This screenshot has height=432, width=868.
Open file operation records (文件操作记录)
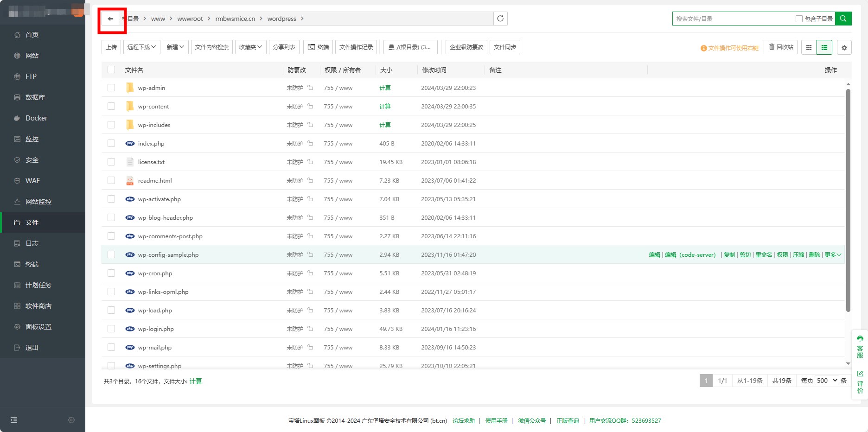[356, 47]
